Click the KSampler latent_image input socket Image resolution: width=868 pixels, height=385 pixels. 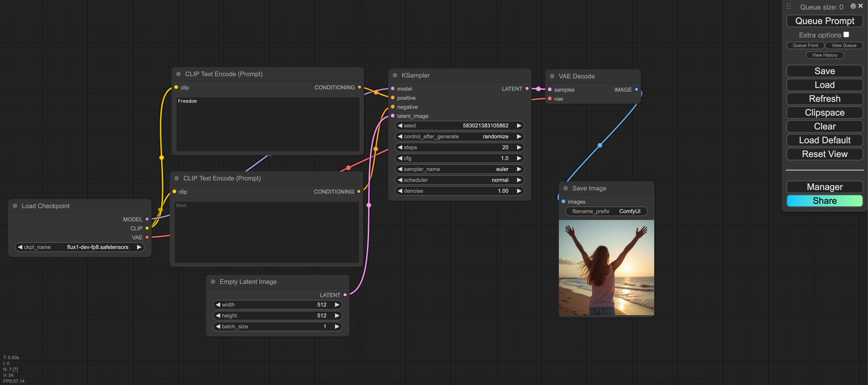coord(392,116)
